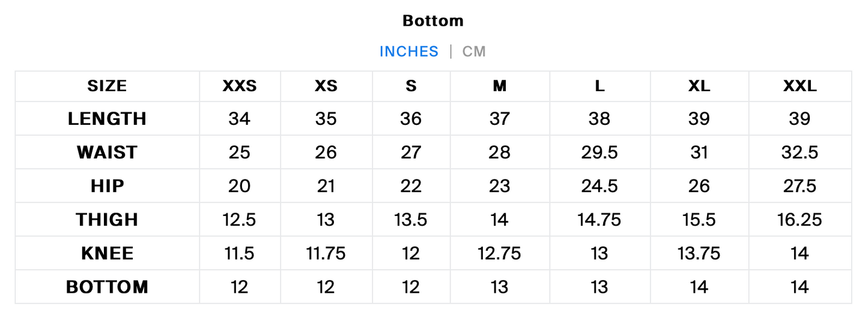Select the HIP row label

coord(108,186)
